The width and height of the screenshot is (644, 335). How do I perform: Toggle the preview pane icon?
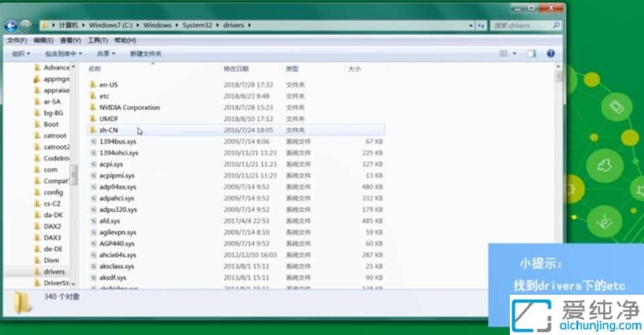tap(531, 54)
